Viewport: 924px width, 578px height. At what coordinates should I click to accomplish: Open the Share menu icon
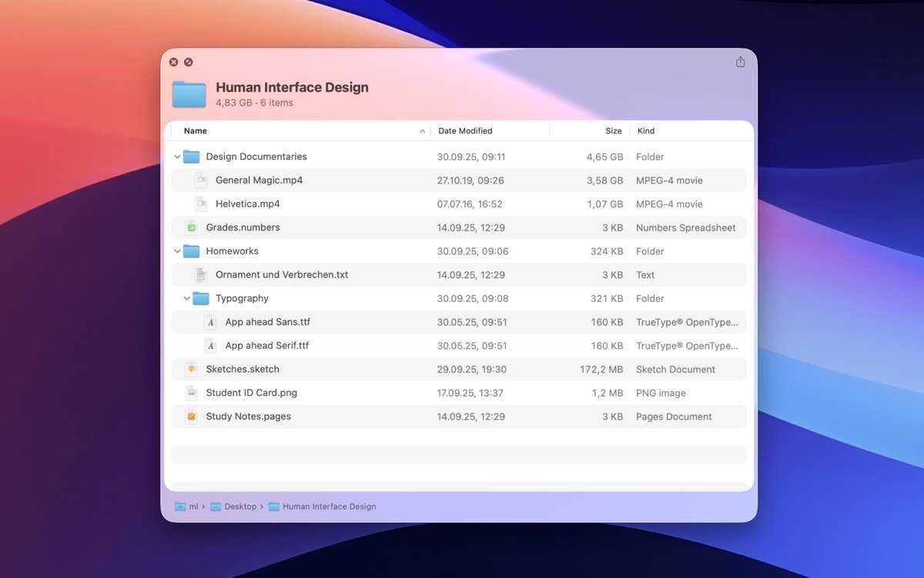point(740,62)
